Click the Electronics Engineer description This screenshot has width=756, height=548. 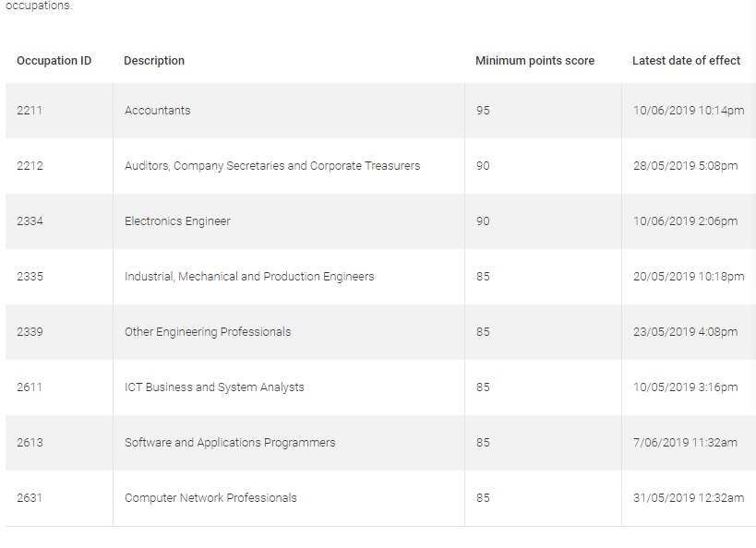click(x=177, y=221)
